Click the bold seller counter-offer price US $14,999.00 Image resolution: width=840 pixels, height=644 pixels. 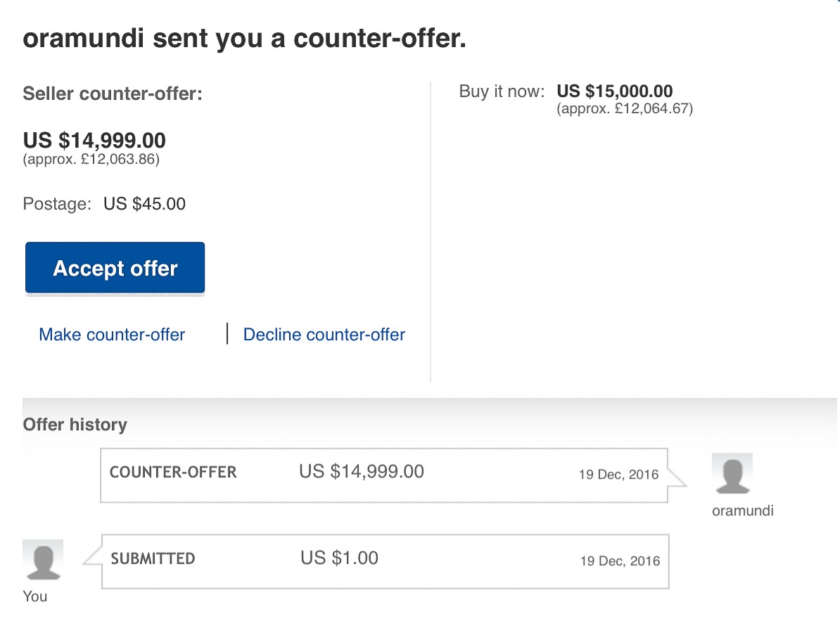tap(94, 140)
